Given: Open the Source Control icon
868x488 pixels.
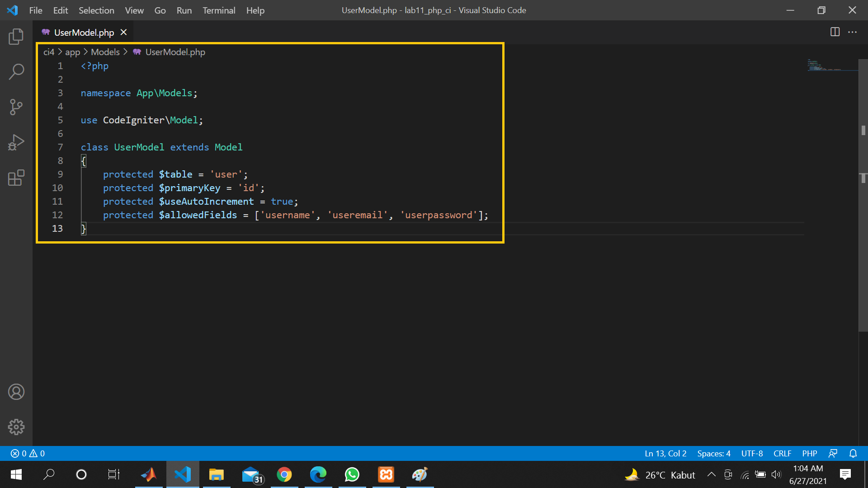Looking at the screenshot, I should pyautogui.click(x=16, y=107).
